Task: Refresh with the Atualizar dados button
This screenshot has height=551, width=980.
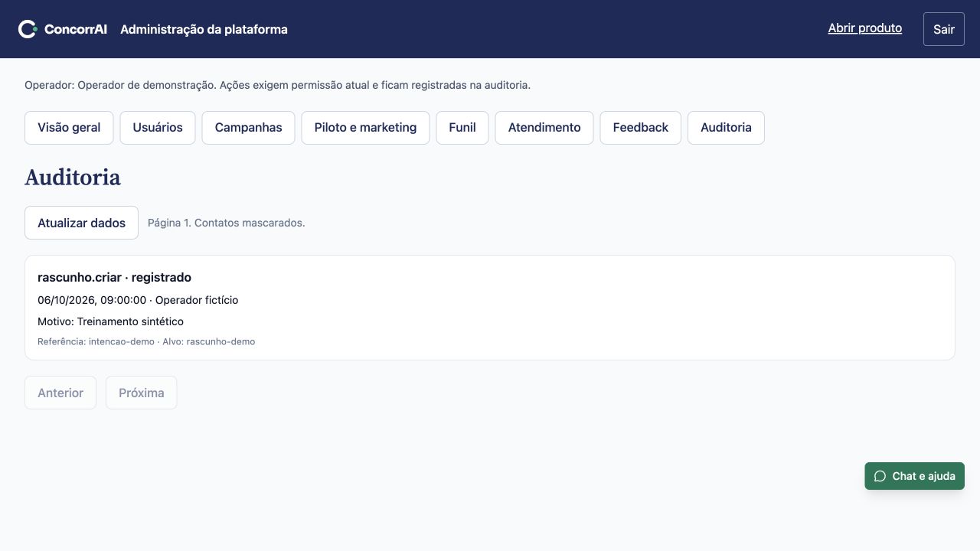Action: [x=81, y=223]
